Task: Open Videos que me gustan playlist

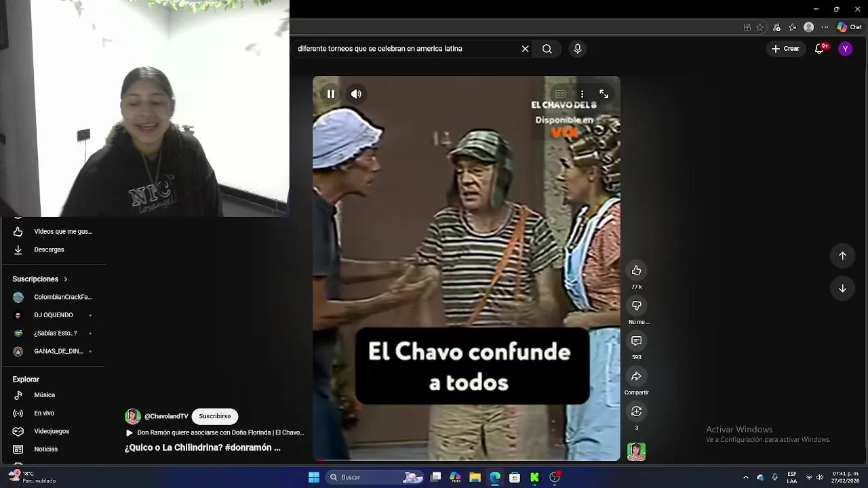Action: pyautogui.click(x=53, y=232)
